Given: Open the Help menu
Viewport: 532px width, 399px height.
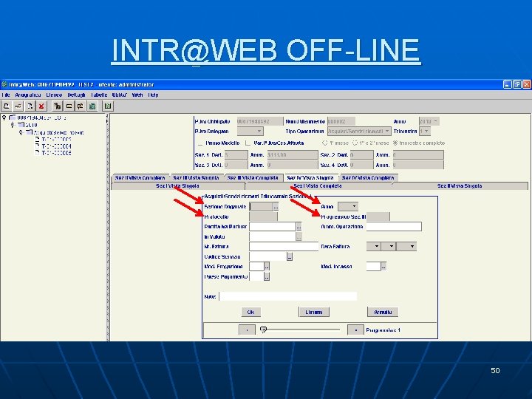Looking at the screenshot, I should pos(153,95).
